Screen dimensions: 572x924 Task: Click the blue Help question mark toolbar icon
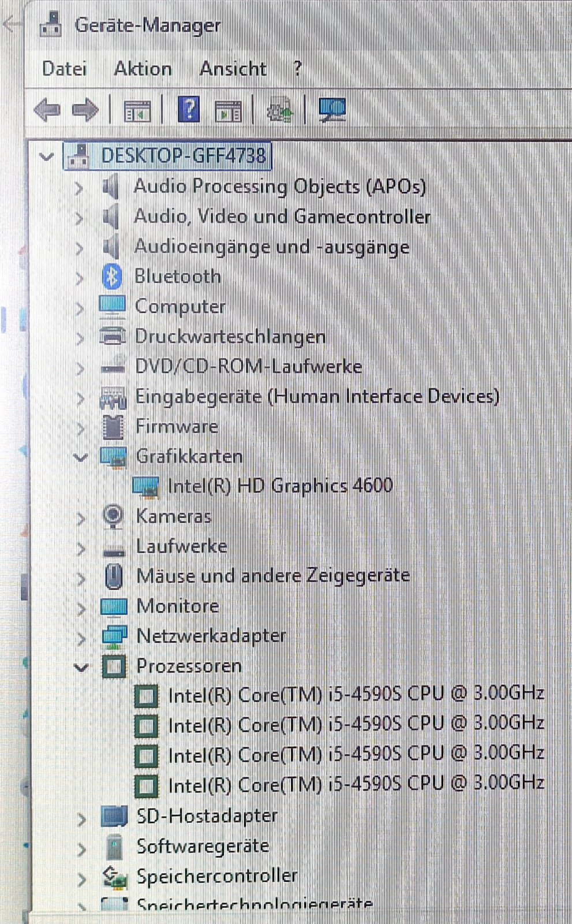click(189, 109)
